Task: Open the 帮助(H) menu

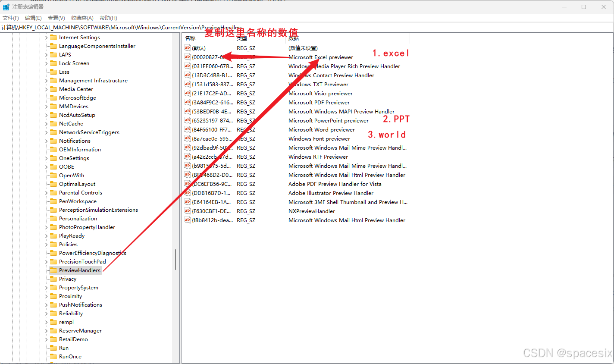Action: 108,18
